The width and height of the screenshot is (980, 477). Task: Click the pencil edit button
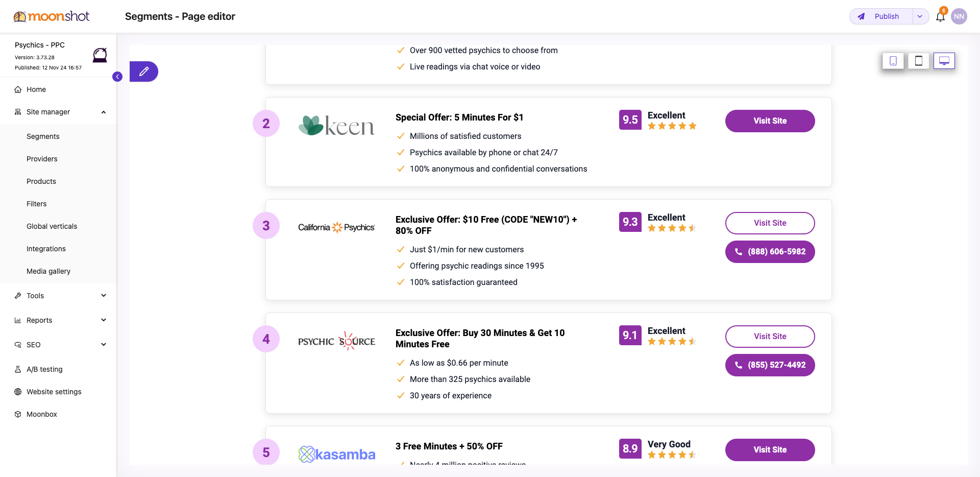coord(144,71)
